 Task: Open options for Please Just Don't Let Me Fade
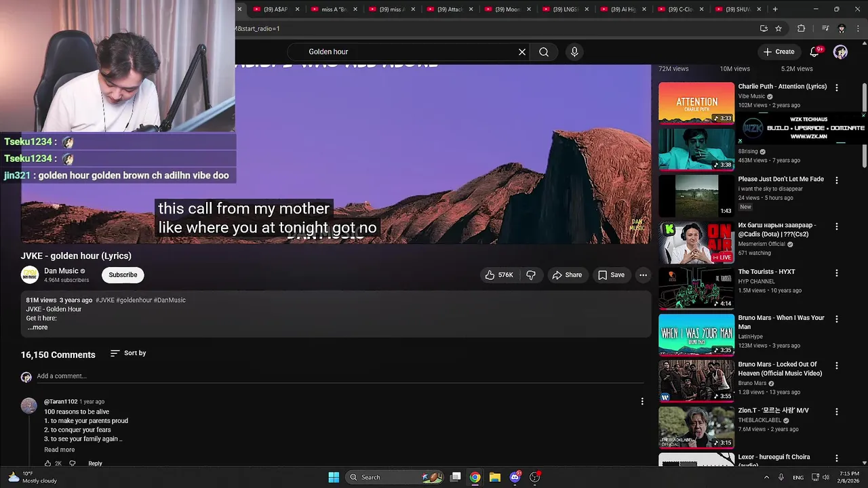click(837, 180)
